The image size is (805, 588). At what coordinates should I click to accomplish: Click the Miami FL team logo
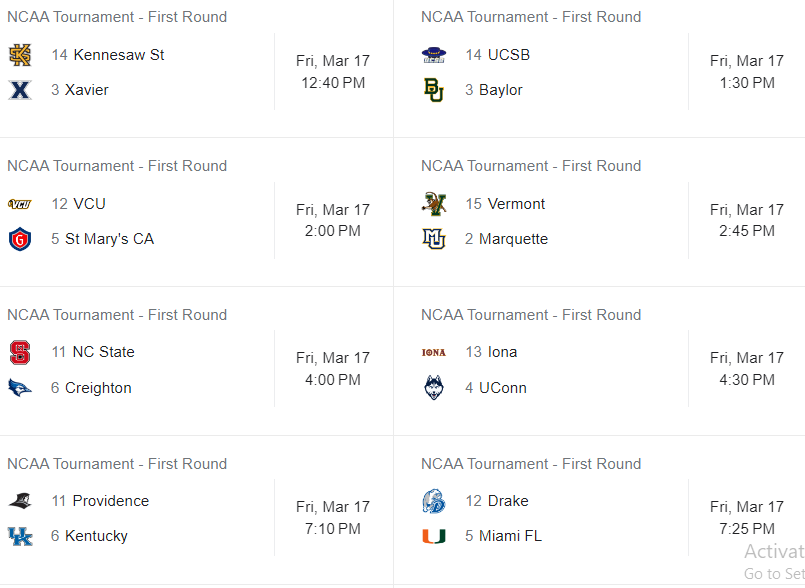pos(434,536)
